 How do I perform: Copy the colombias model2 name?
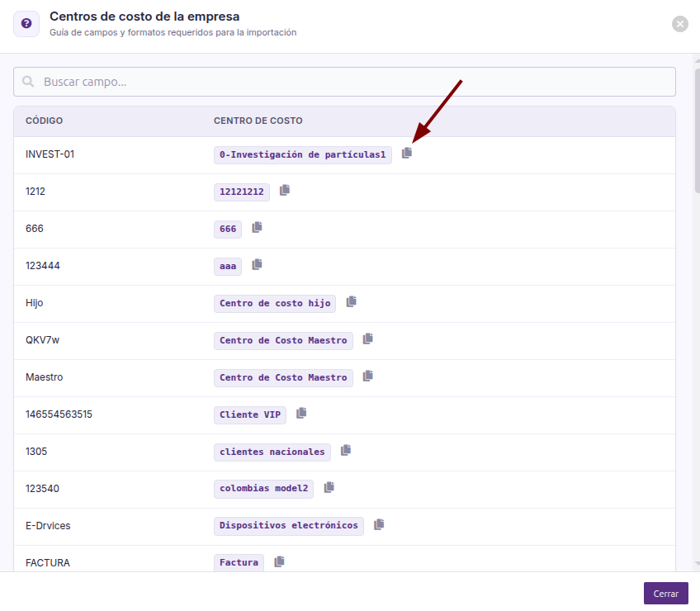329,487
